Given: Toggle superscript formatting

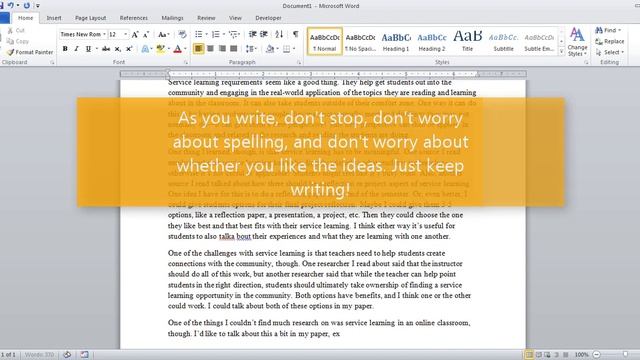Looking at the screenshot, I should pyautogui.click(x=129, y=49).
